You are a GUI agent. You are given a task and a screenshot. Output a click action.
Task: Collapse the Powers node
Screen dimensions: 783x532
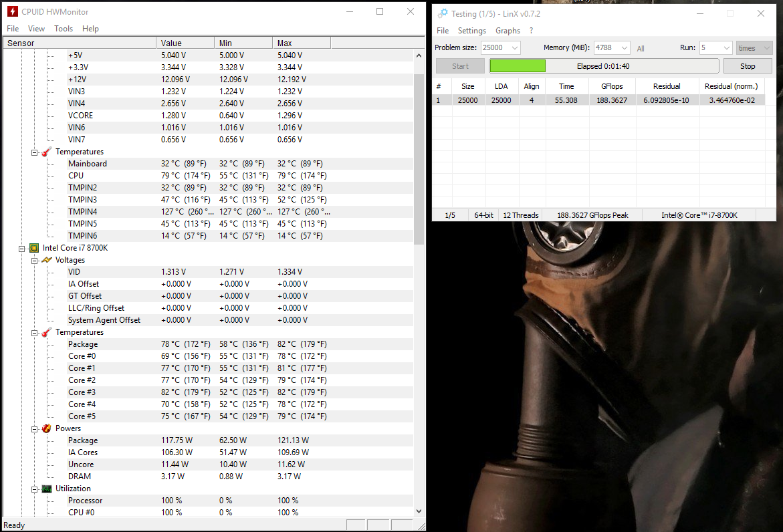35,428
